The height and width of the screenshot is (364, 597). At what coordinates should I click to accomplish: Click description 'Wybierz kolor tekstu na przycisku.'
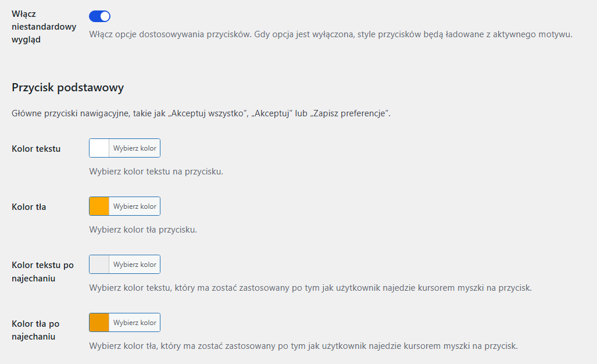pos(156,172)
